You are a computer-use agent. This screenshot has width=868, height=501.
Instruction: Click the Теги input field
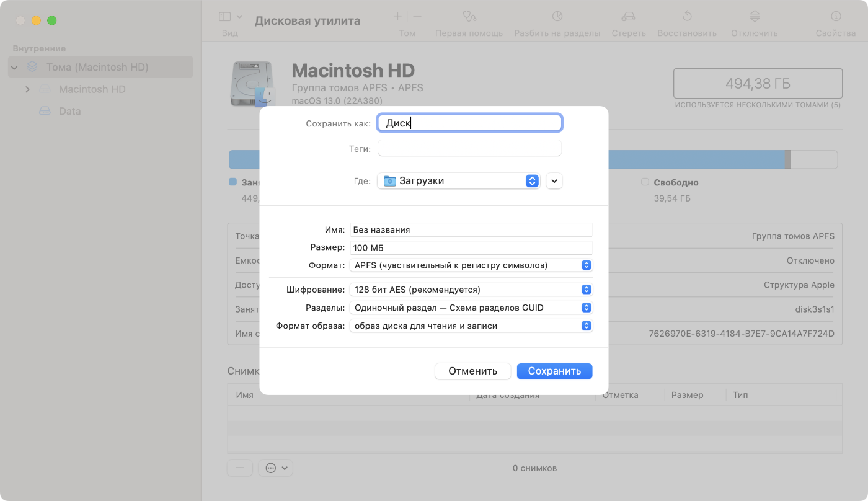[469, 149]
